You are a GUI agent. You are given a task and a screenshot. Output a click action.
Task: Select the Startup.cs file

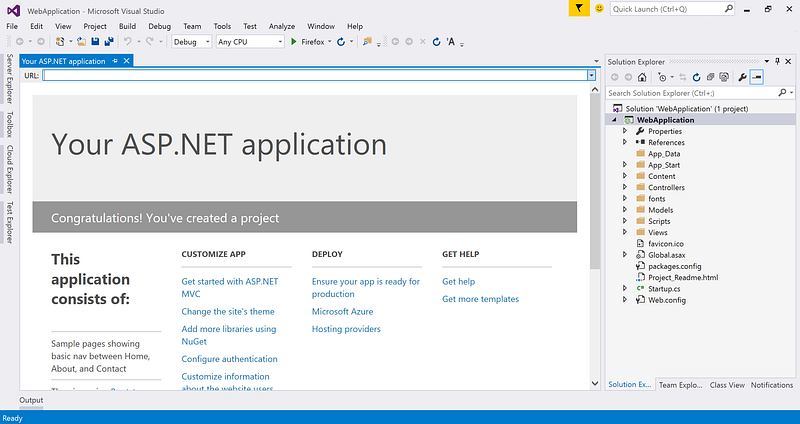click(664, 289)
